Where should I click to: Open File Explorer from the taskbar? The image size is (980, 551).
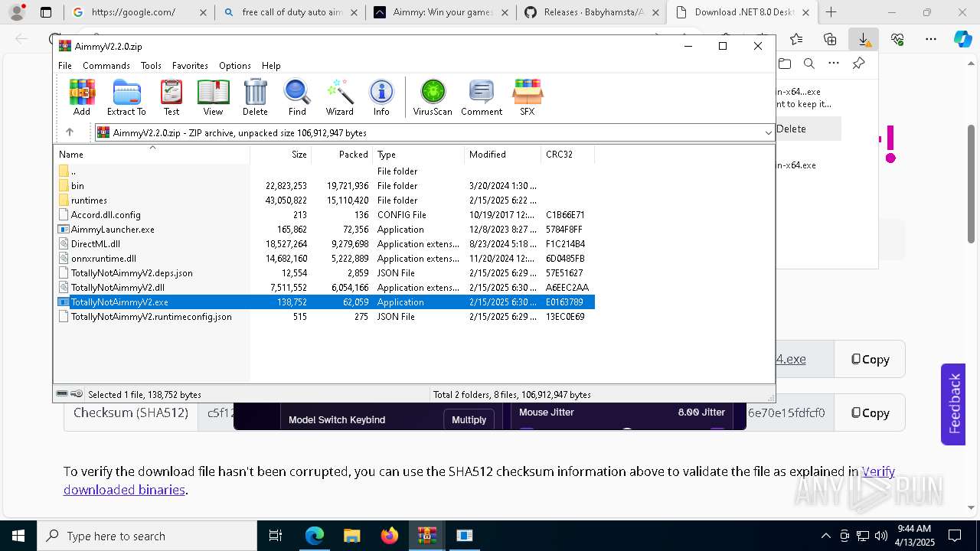[352, 536]
